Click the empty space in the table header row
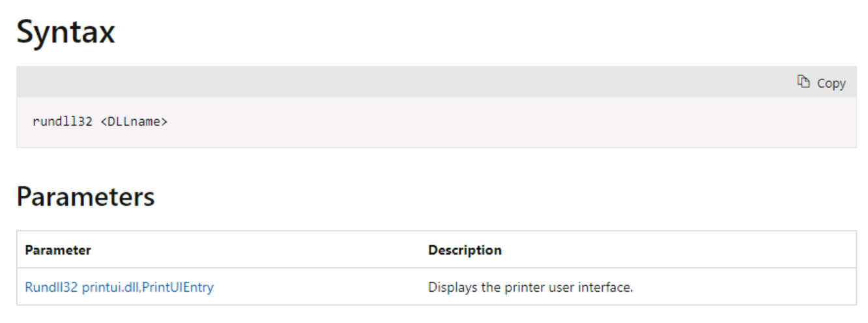Viewport: 868px width, 323px height. coord(678,250)
